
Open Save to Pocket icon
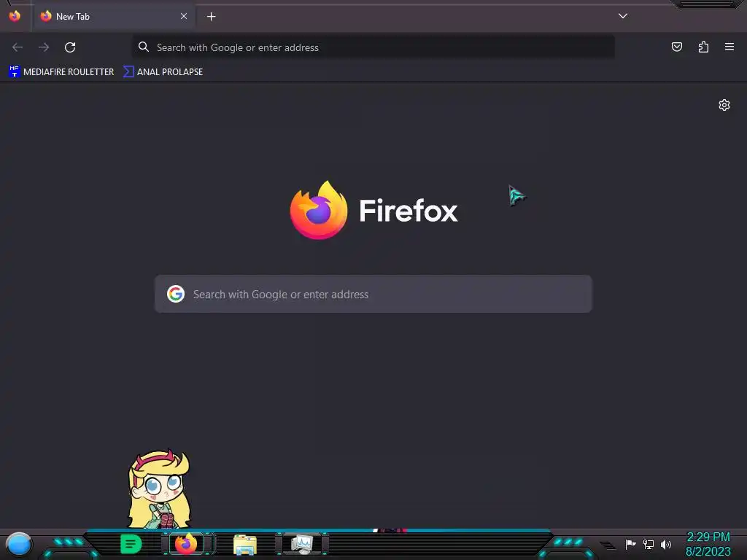[677, 47]
